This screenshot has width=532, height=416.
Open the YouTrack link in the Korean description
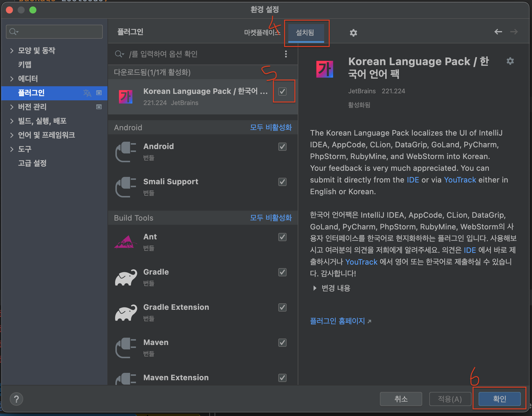pos(361,262)
